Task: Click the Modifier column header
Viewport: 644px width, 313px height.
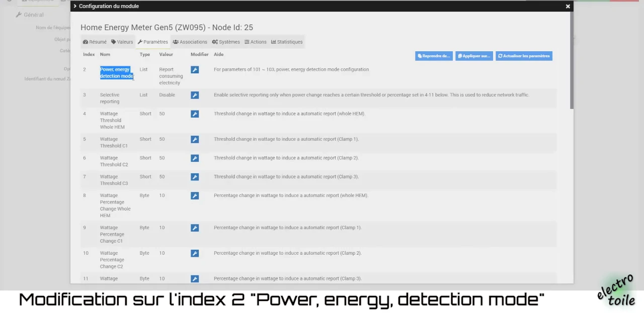Action: (200, 54)
